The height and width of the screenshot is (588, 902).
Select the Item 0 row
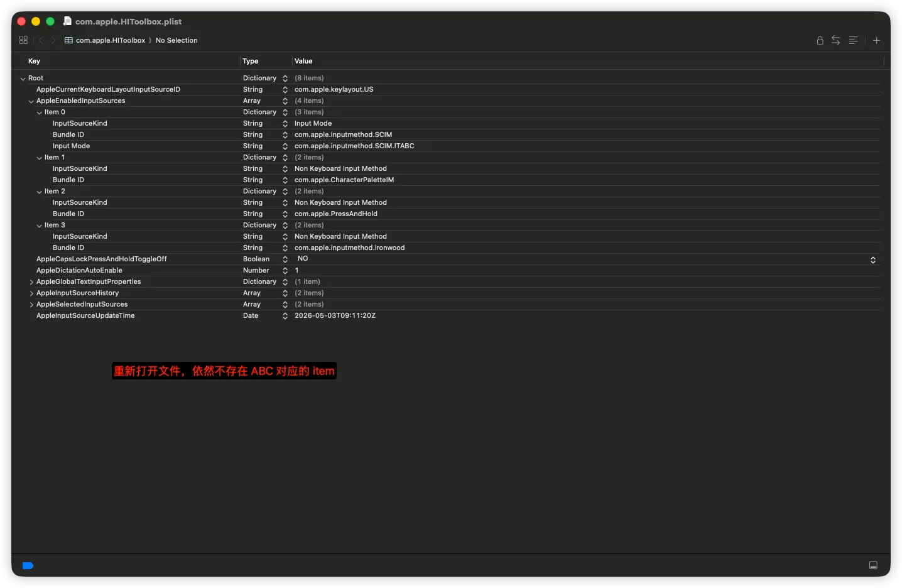pyautogui.click(x=55, y=112)
